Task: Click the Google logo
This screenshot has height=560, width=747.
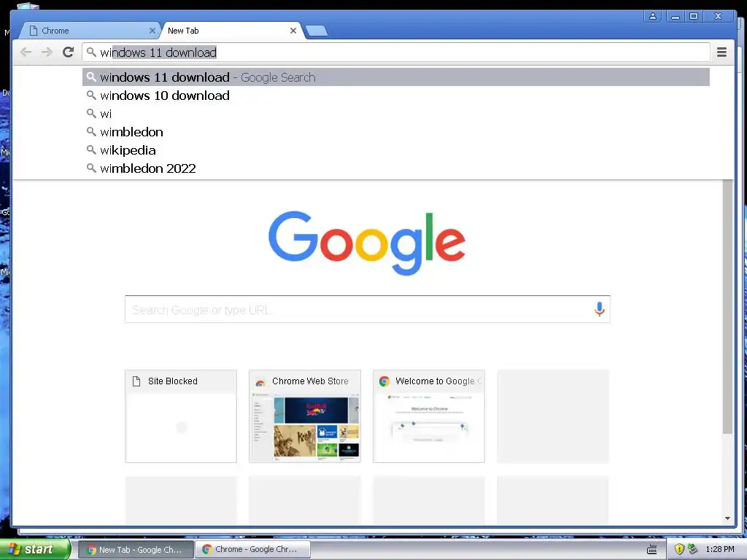Action: [366, 242]
